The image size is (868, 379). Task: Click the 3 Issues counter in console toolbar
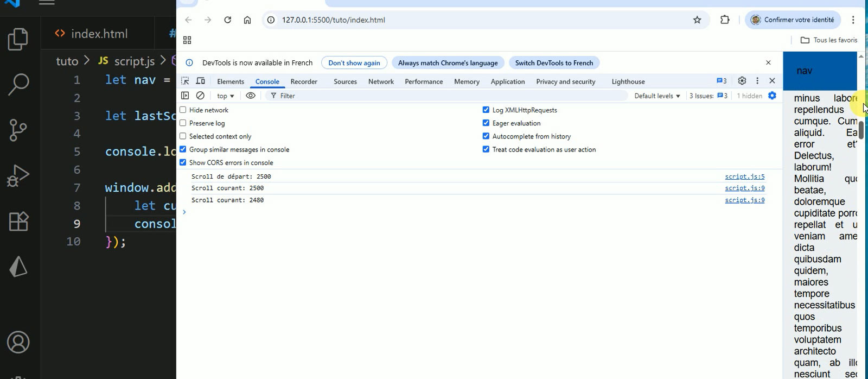pos(709,96)
